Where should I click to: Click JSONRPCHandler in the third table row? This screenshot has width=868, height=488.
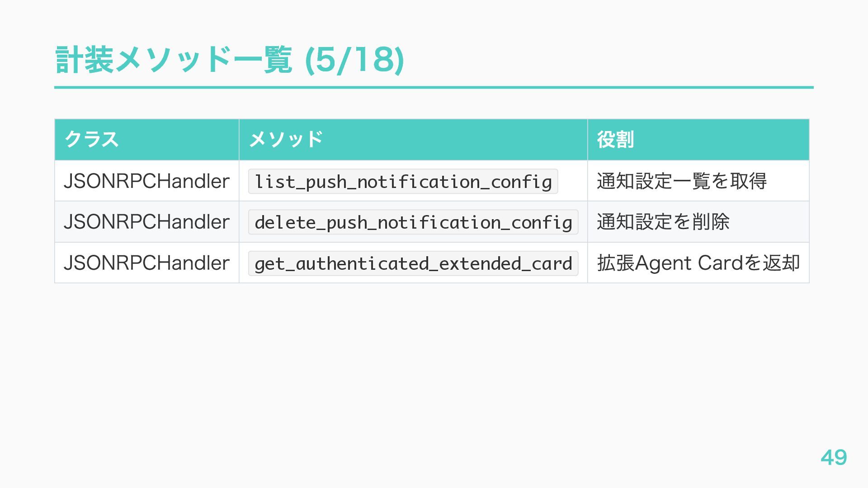(x=146, y=263)
